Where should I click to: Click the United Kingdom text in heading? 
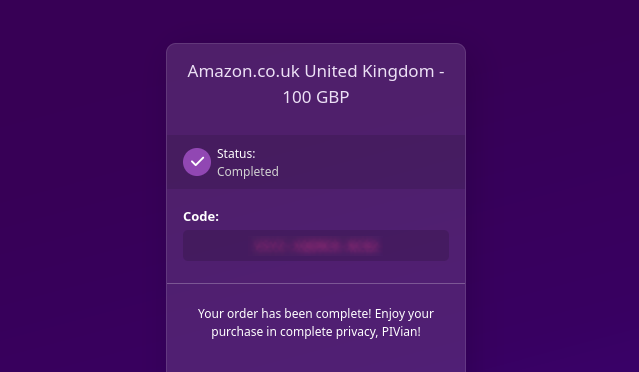tap(369, 71)
